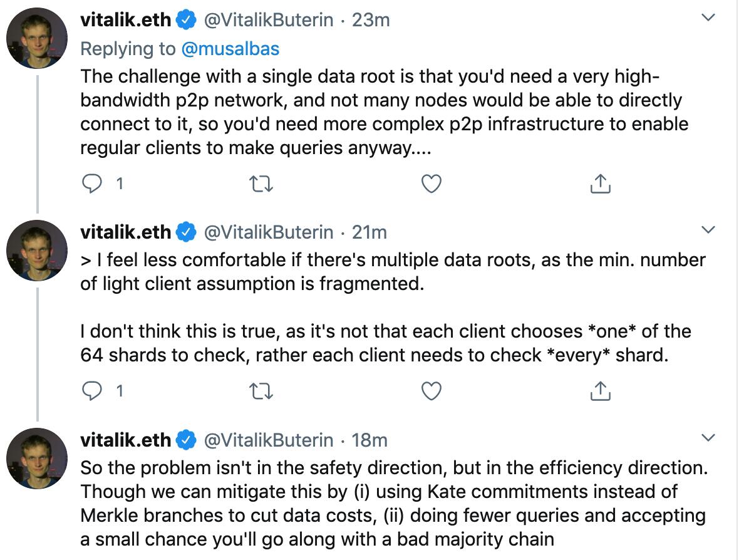Click the share icon on the first tweet

pos(601,184)
